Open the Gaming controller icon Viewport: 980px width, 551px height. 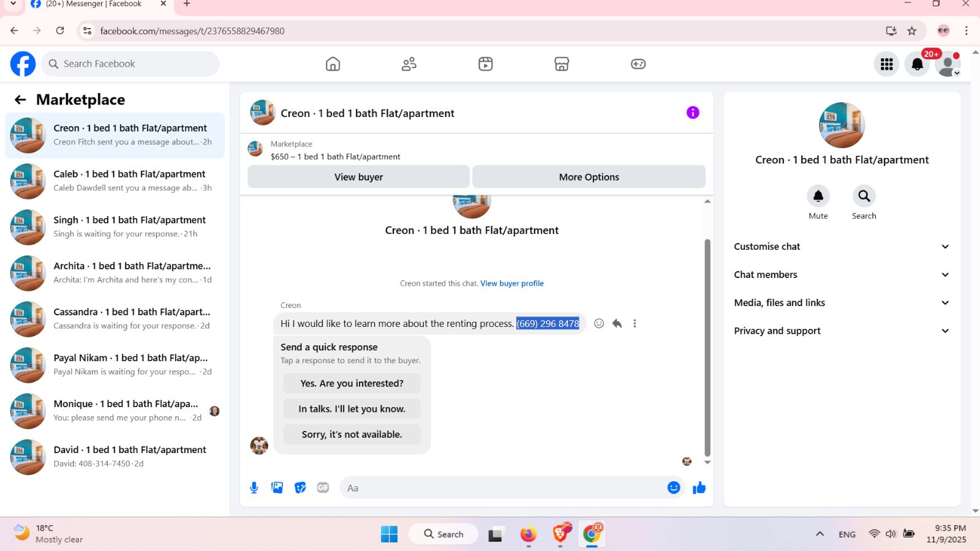(x=638, y=64)
